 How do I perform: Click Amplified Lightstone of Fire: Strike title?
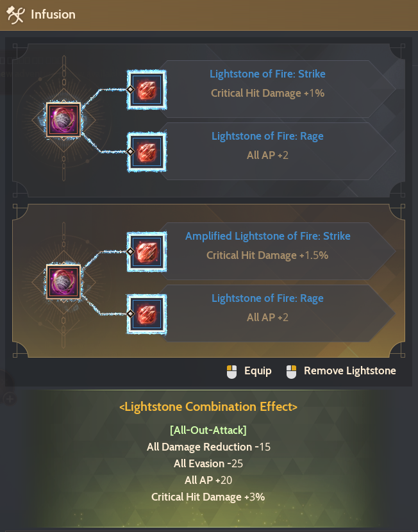click(x=268, y=236)
